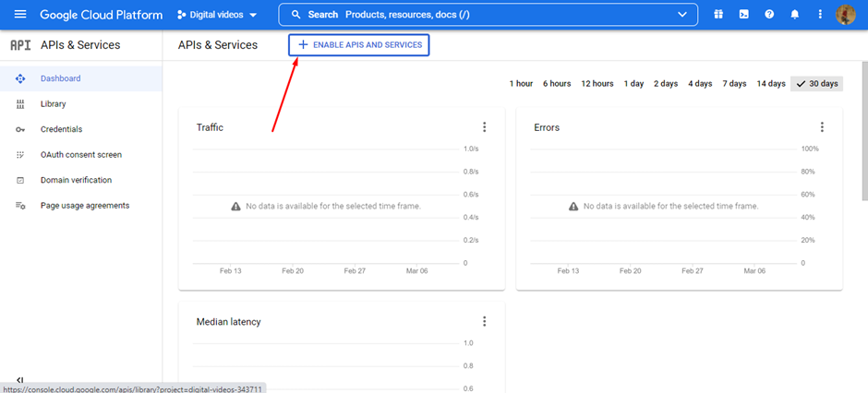This screenshot has height=393, width=868.
Task: Click the search magnifier icon
Action: click(x=296, y=15)
